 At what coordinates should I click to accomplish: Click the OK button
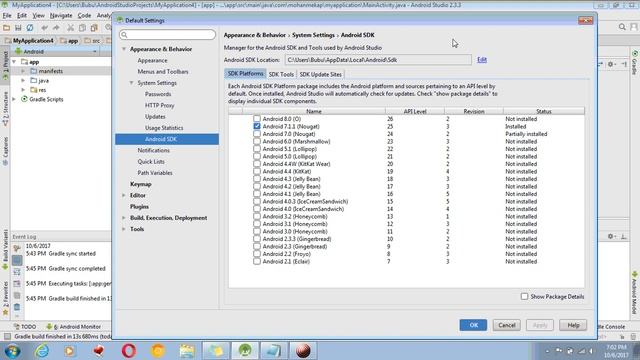[473, 325]
